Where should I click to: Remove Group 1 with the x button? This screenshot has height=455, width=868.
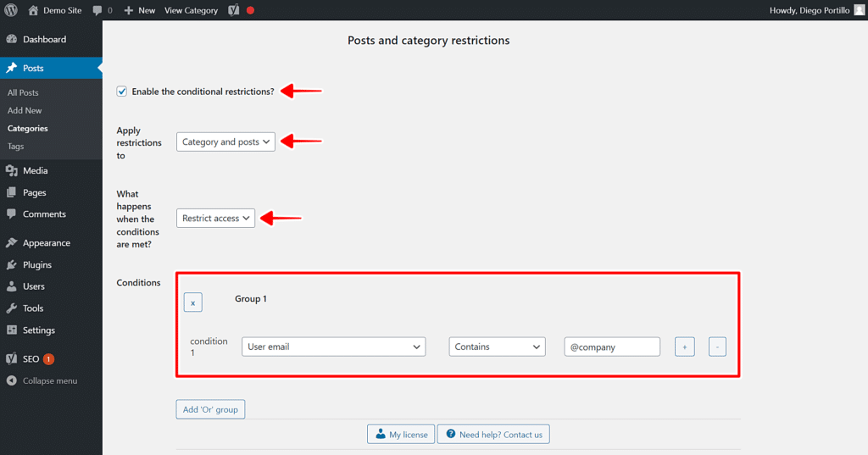click(x=193, y=302)
